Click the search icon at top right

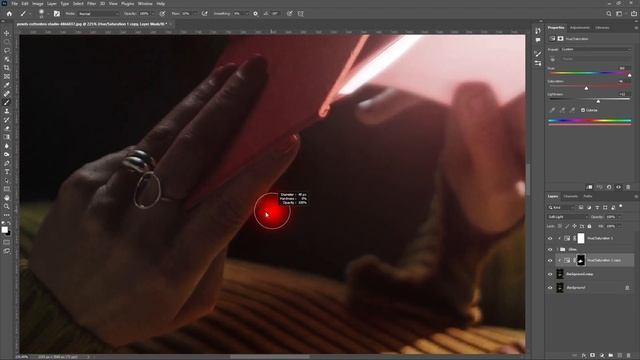(609, 13)
